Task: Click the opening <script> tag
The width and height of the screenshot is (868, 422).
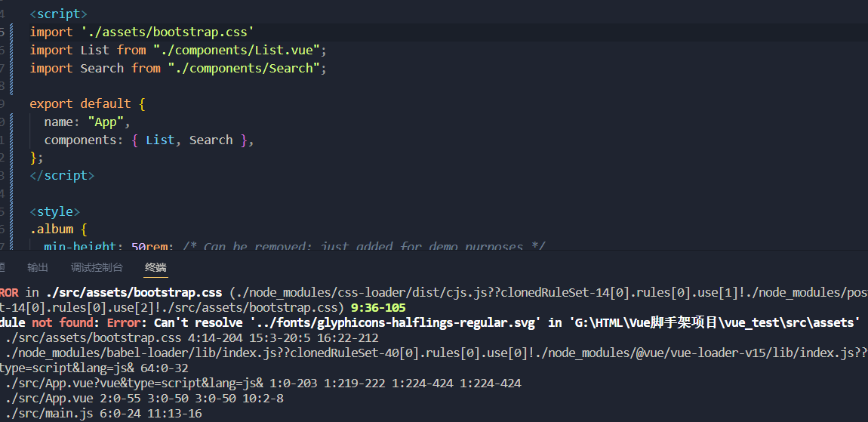Action: [x=58, y=14]
